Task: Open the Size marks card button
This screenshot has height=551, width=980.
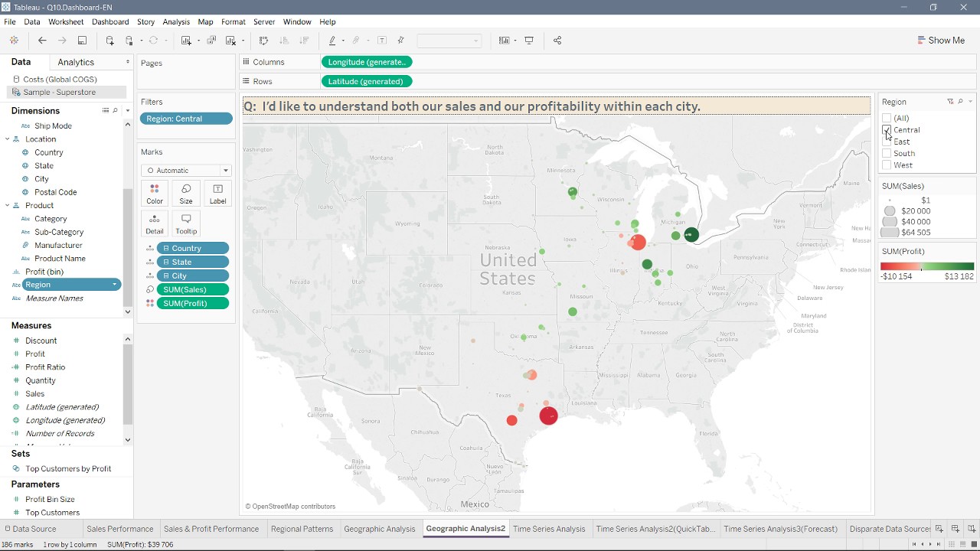Action: [186, 194]
